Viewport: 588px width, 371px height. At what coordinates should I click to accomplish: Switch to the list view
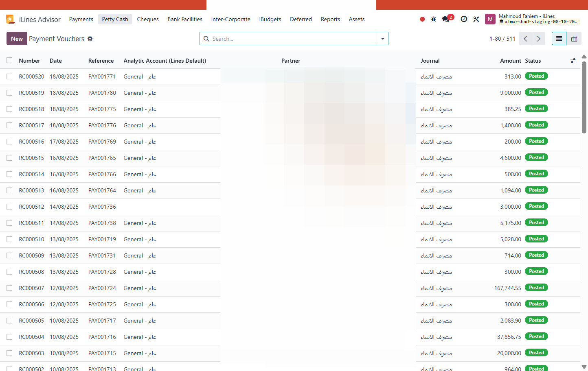[x=559, y=39]
